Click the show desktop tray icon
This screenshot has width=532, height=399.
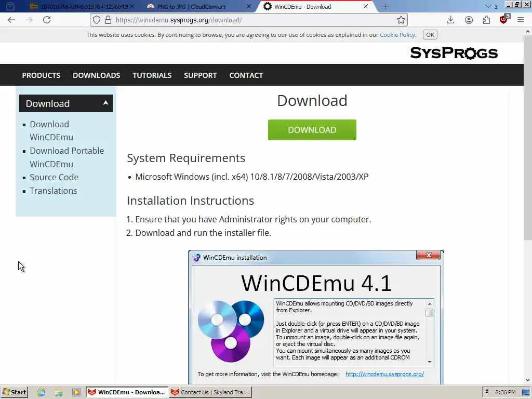coord(526,392)
